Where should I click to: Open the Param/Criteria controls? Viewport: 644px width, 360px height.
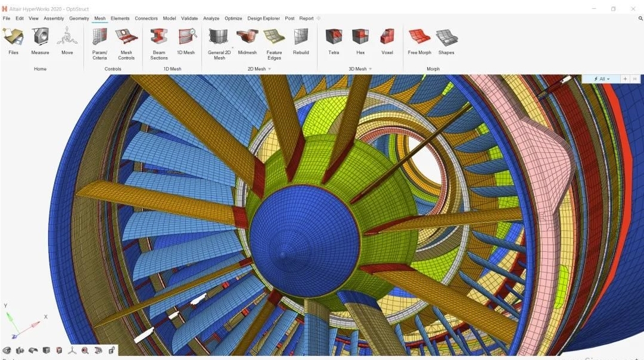tap(99, 44)
